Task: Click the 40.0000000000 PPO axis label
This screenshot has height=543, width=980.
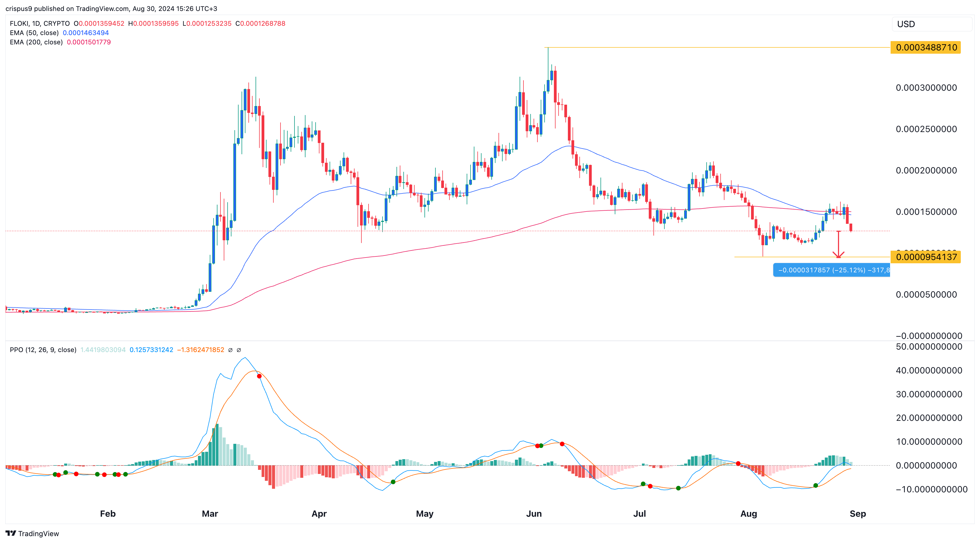Action: [x=929, y=370]
